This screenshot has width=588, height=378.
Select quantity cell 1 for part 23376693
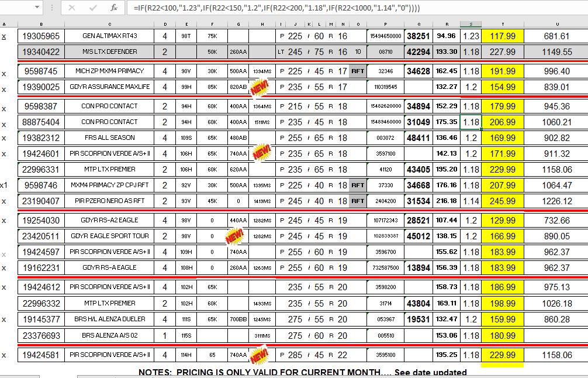click(165, 336)
